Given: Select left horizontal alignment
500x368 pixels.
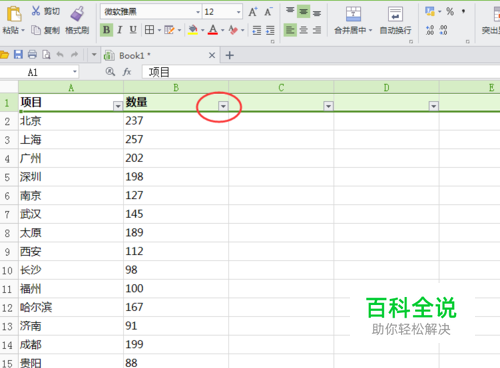Looking at the screenshot, I should (x=290, y=30).
